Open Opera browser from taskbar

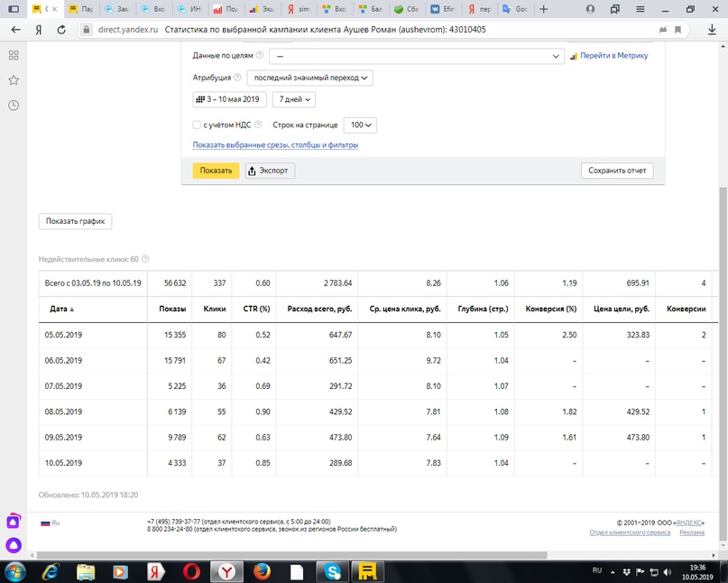point(191,572)
